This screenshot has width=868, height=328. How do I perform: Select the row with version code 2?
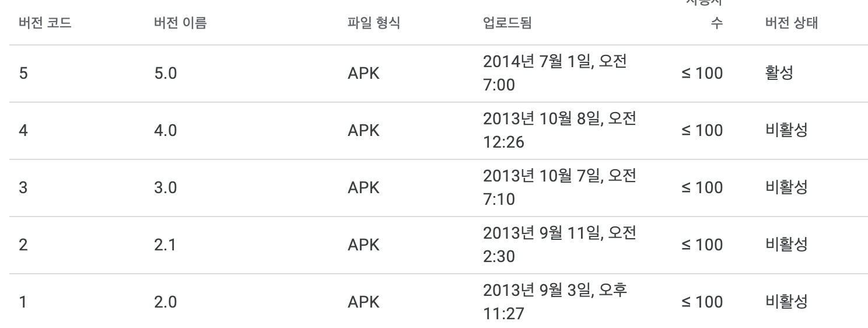[434, 245]
